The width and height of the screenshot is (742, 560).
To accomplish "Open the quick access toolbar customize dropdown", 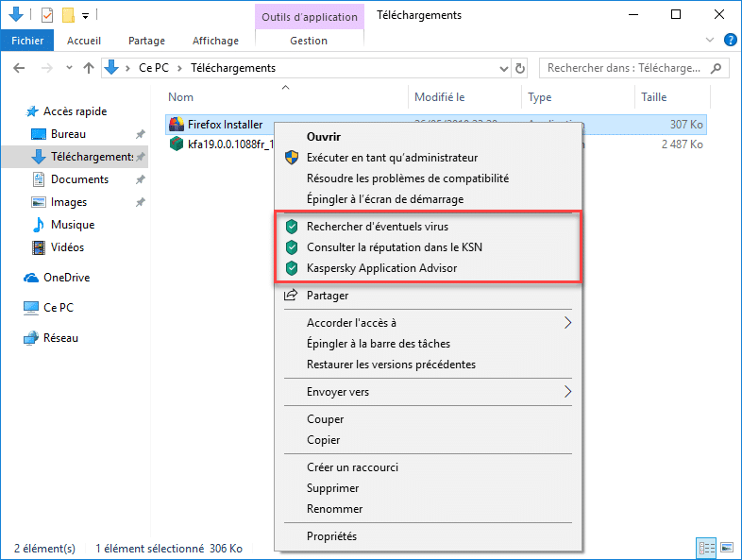I will pyautogui.click(x=85, y=16).
